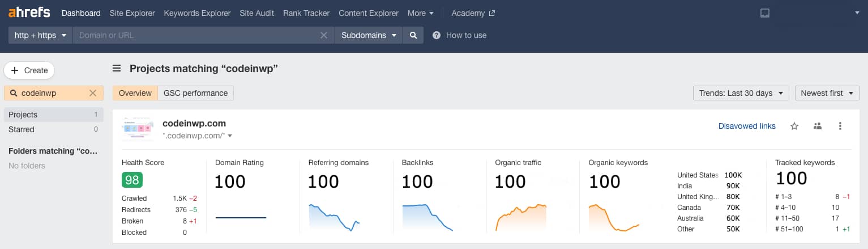Click the codeinwp.com project thumbnail

(138, 129)
